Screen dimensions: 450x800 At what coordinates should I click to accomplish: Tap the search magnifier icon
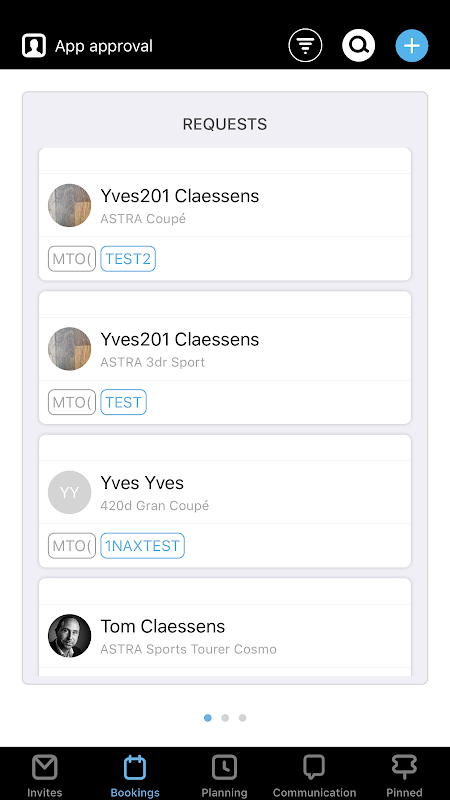pyautogui.click(x=359, y=46)
